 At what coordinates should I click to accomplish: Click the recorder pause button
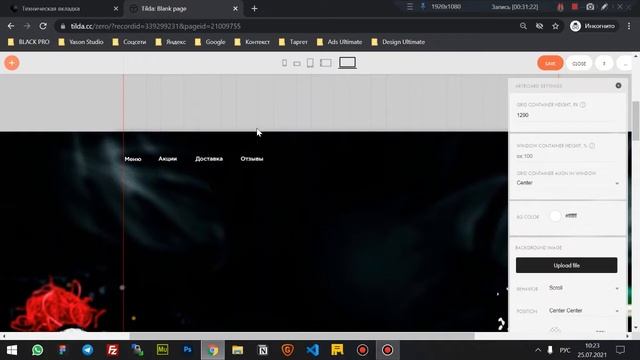(560, 7)
